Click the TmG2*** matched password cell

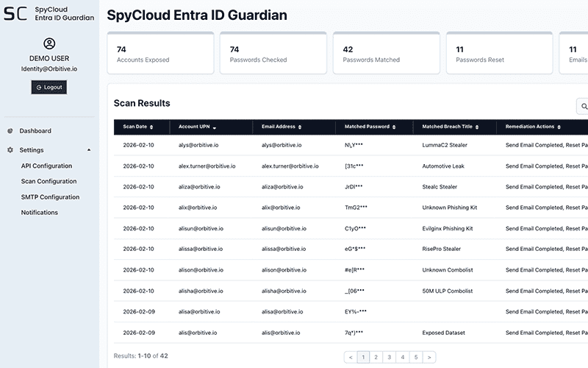pos(356,208)
